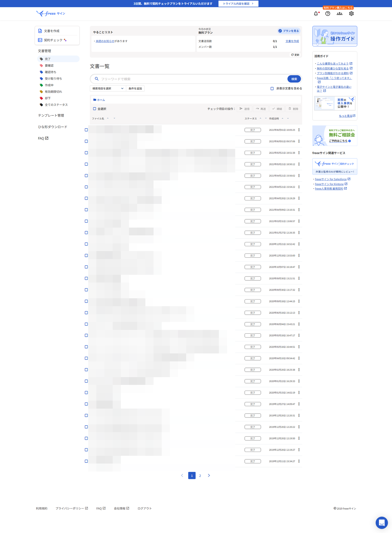The width and height of the screenshot is (392, 533).
Task: Click the トライアル内容を確認 banner button
Action: click(x=238, y=4)
